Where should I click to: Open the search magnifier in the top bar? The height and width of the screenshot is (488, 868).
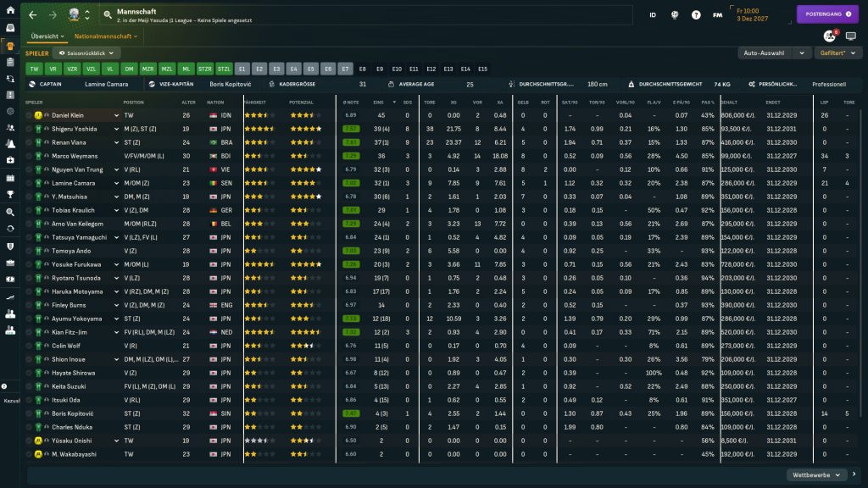108,14
